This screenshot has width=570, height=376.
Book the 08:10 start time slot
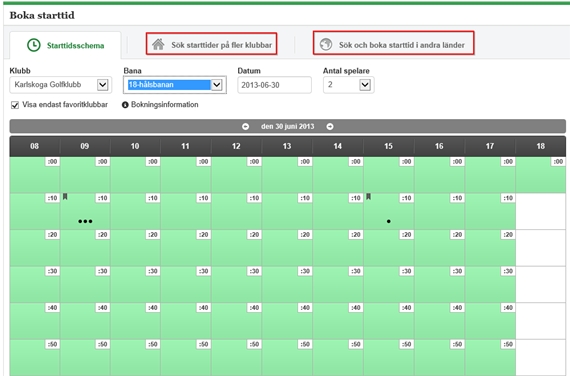pyautogui.click(x=35, y=211)
